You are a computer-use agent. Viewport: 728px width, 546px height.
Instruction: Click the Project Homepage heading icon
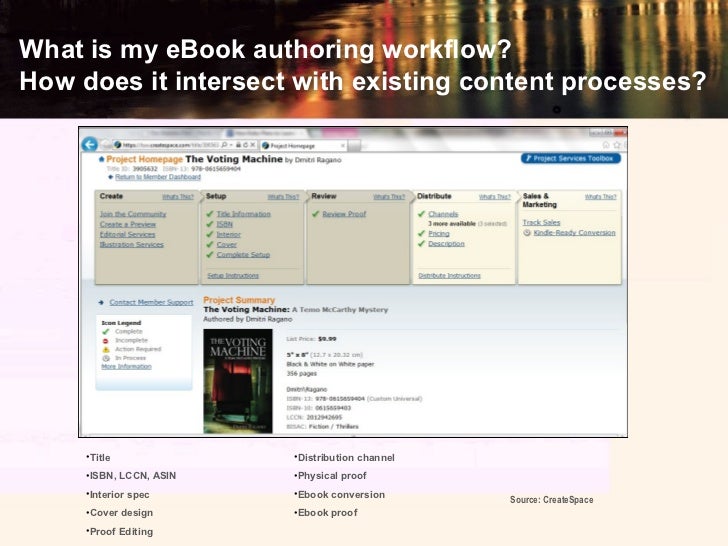[x=101, y=159]
